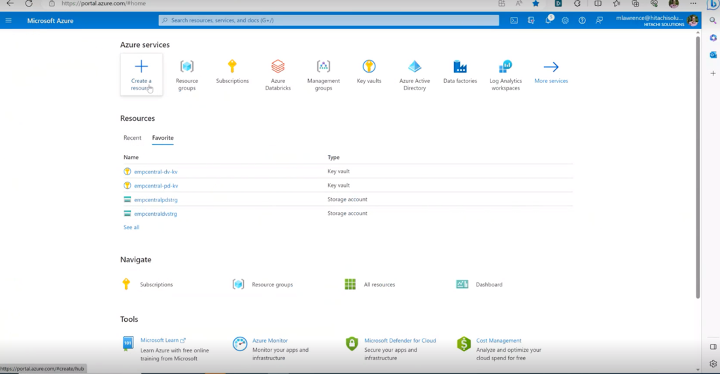720x374 pixels.
Task: Open empcentral-pd-kv key vault
Action: [x=156, y=186]
